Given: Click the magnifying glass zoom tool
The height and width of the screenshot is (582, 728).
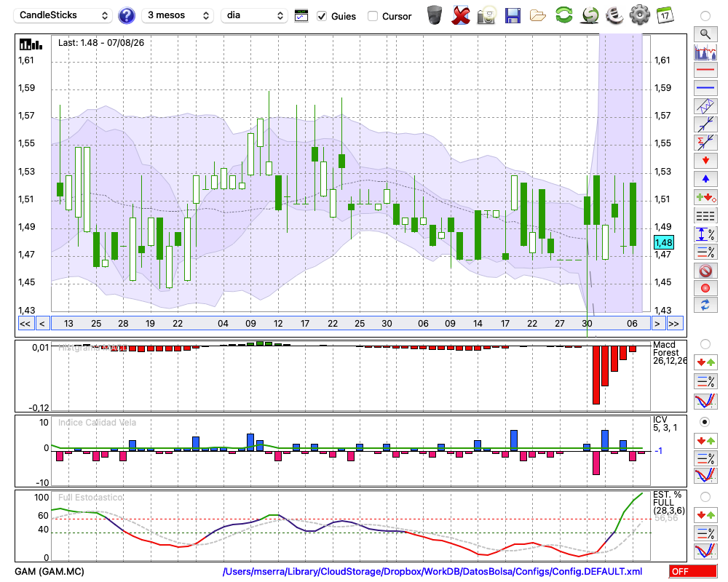Looking at the screenshot, I should point(705,34).
